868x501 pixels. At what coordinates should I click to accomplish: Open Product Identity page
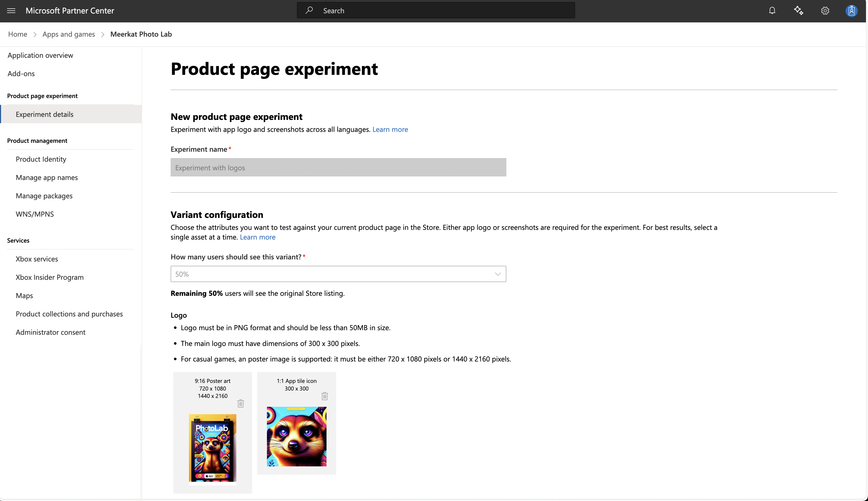(x=41, y=159)
